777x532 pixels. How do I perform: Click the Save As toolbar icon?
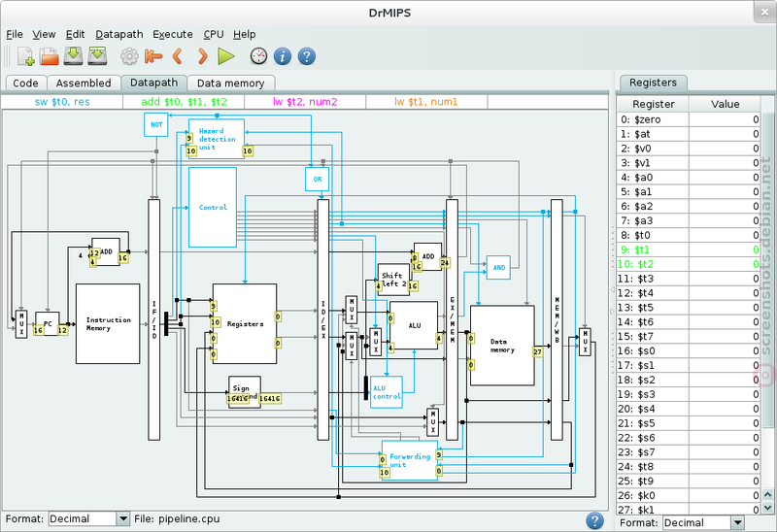pos(98,56)
